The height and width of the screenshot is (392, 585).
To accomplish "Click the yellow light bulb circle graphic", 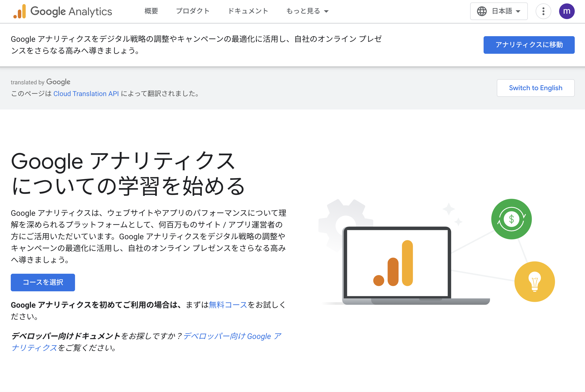I will 534,282.
